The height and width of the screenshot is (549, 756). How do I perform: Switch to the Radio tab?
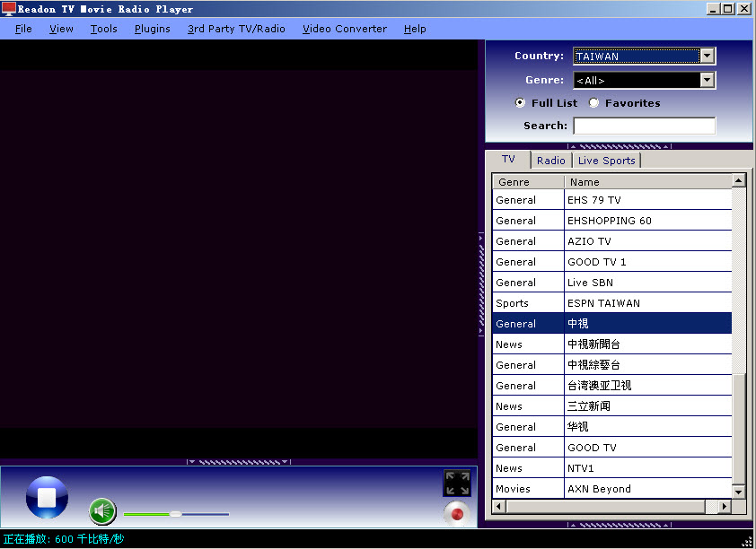pyautogui.click(x=551, y=161)
